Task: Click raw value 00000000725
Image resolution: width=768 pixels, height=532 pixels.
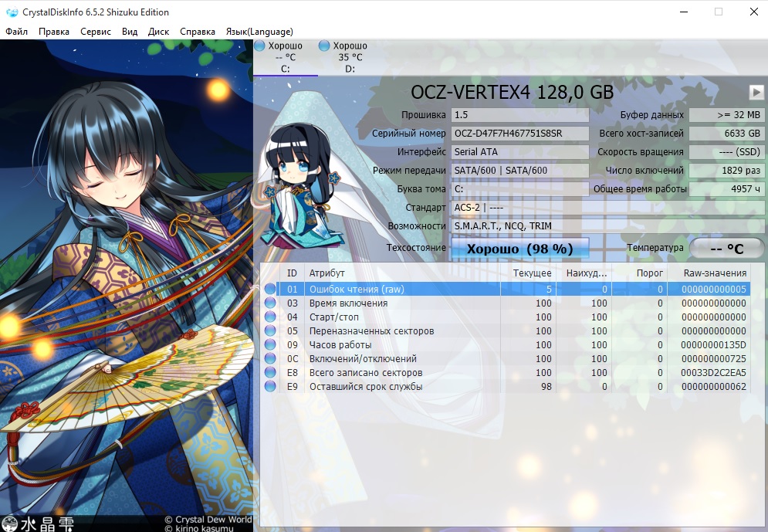Action: point(714,358)
